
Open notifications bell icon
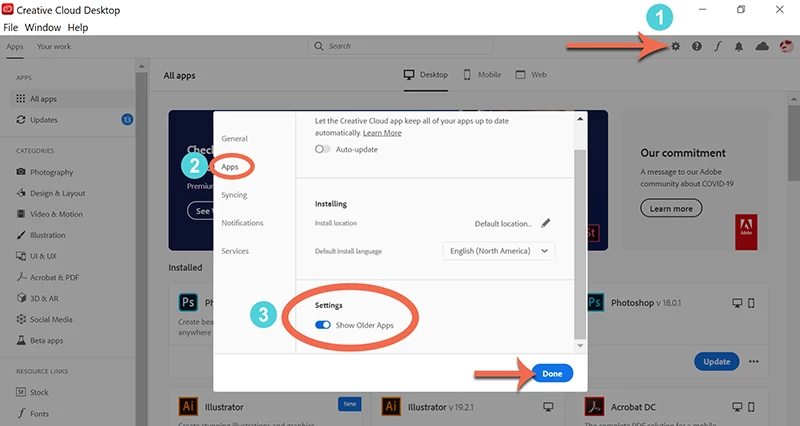[x=738, y=47]
